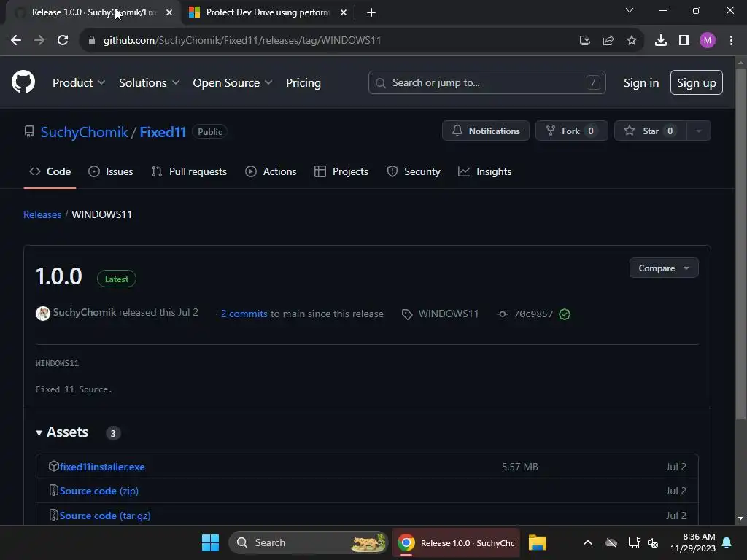Click the green verified check icon
Screen dimensions: 747x560
coord(565,314)
